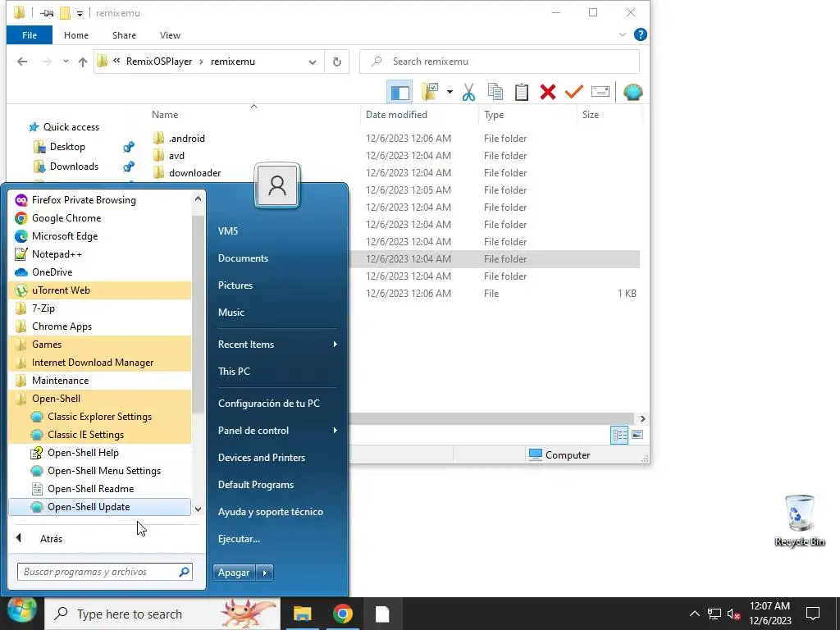Screen dimensions: 840x630
Task: Click Atrás to return to main menu
Action: click(51, 539)
